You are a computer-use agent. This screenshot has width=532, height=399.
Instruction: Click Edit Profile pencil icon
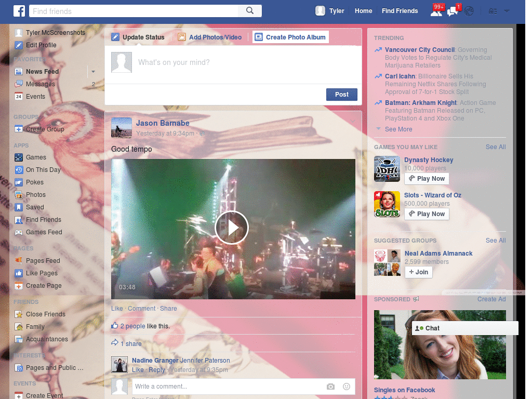pos(19,45)
